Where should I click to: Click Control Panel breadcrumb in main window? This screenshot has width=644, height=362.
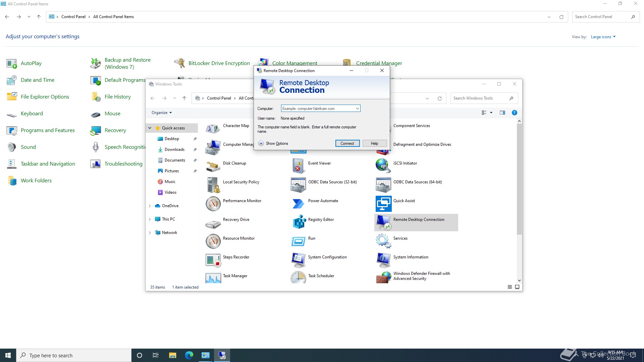tap(73, 17)
